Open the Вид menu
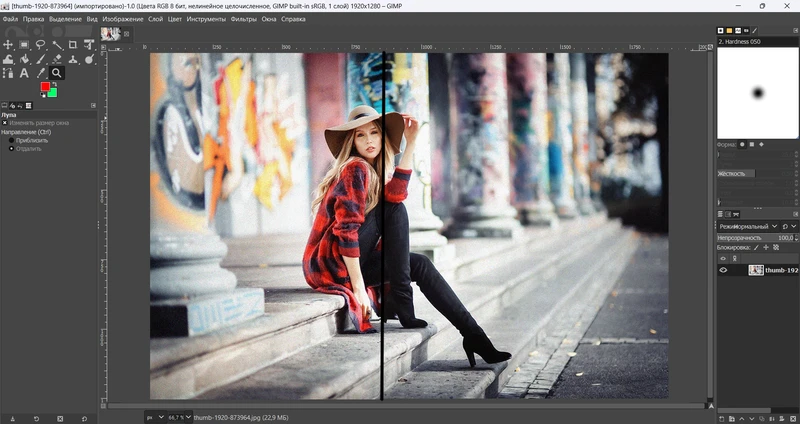The height and width of the screenshot is (424, 800). tap(92, 19)
